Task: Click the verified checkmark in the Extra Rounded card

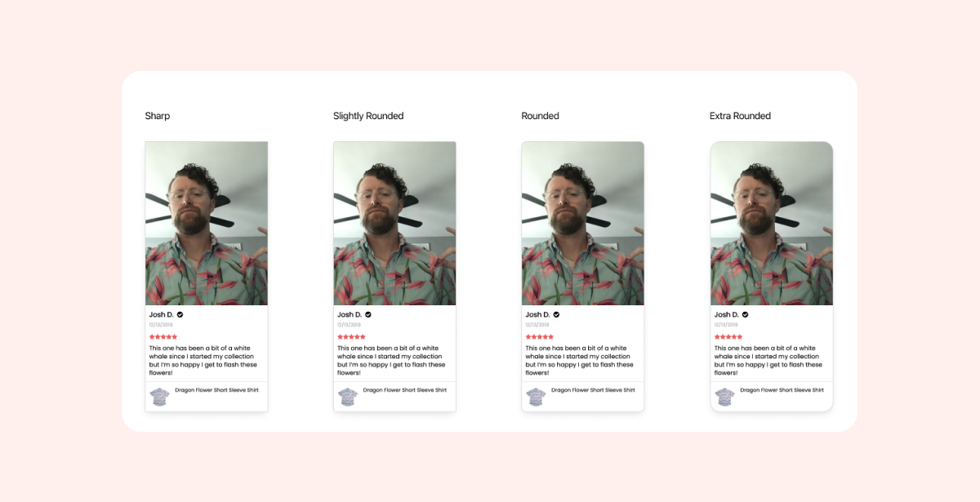Action: coord(745,314)
